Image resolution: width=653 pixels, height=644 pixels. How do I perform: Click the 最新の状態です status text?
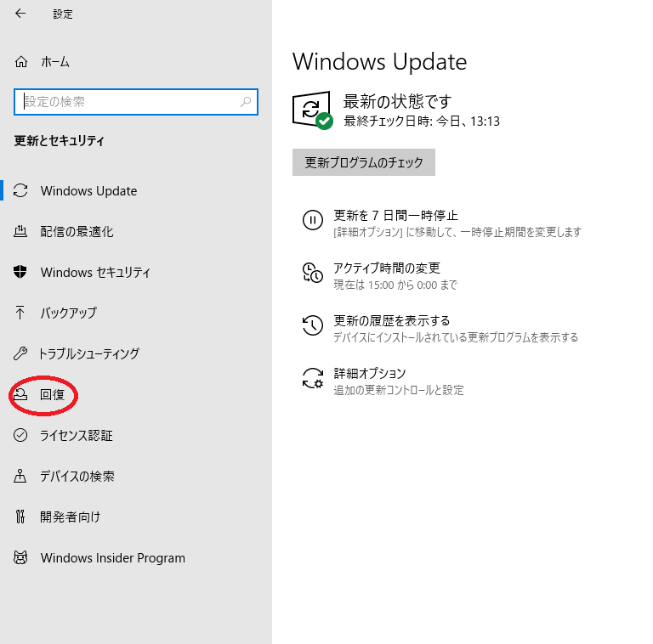[397, 101]
